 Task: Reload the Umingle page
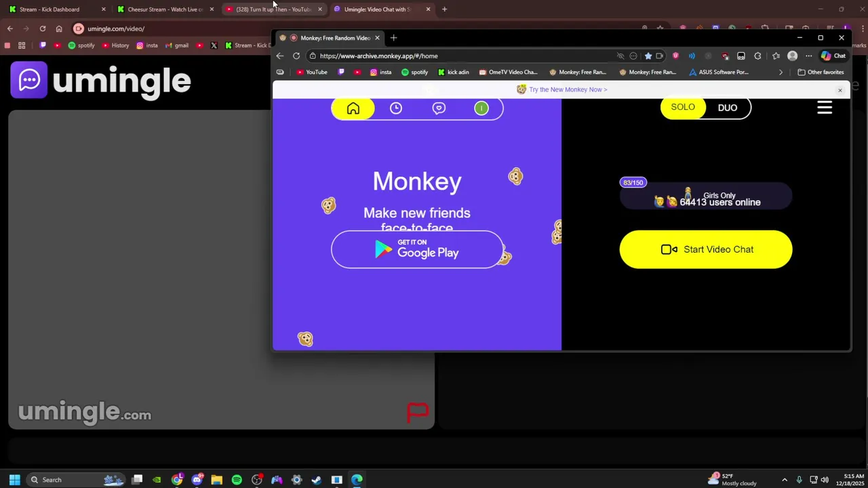pyautogui.click(x=42, y=28)
